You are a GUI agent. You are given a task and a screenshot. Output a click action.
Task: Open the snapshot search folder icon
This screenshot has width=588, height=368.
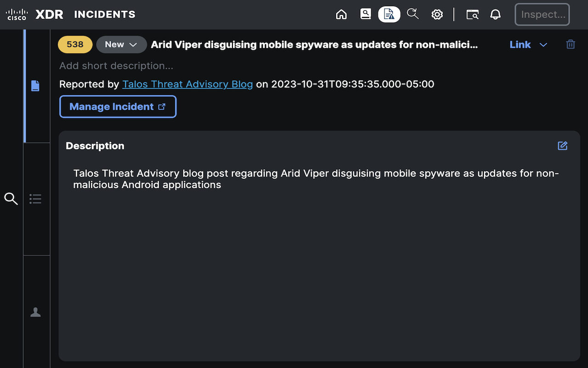(472, 14)
